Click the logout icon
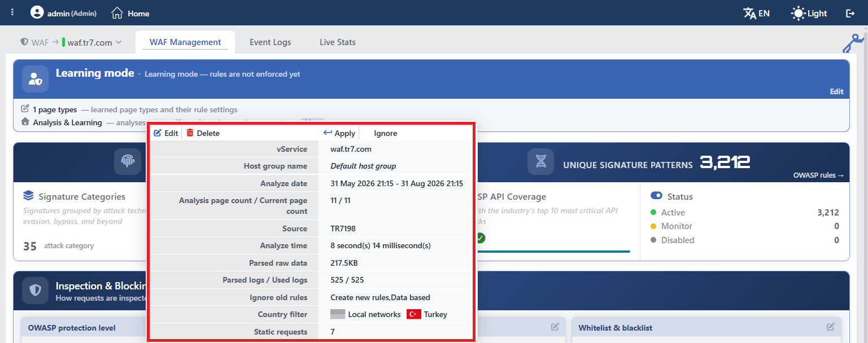This screenshot has height=343, width=868. click(x=850, y=13)
